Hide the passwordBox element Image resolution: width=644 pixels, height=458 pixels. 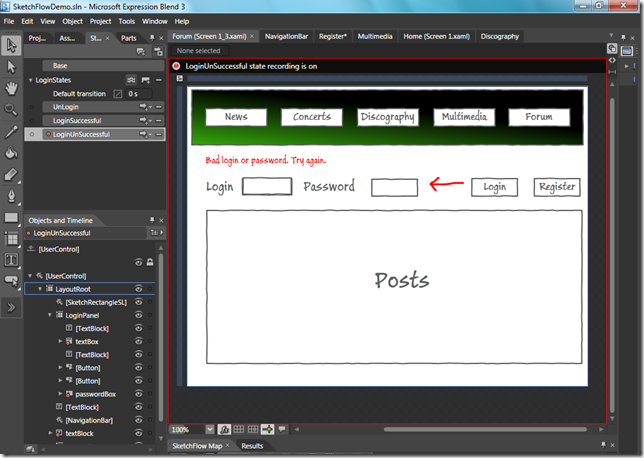coord(139,394)
